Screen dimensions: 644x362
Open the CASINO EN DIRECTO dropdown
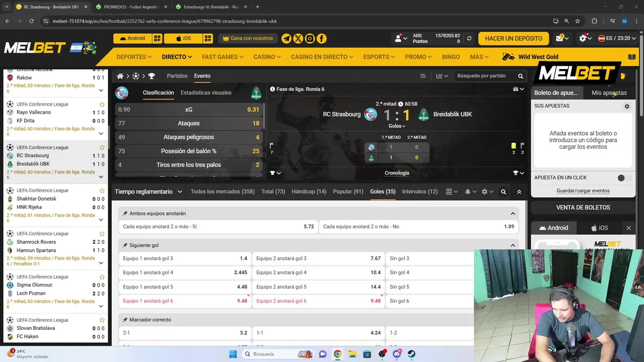coord(322,57)
